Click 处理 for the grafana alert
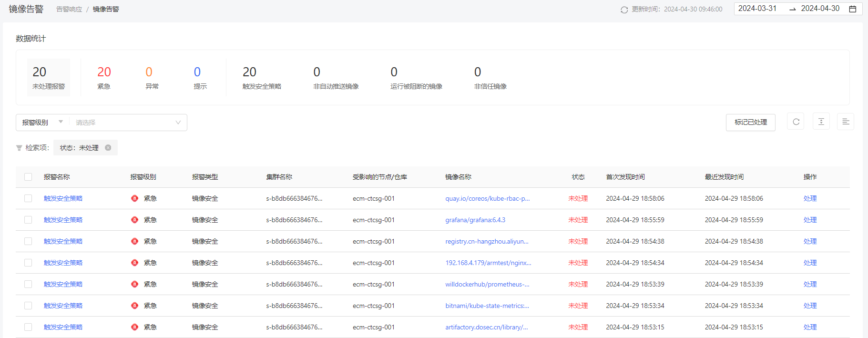This screenshot has height=338, width=868. [x=810, y=220]
